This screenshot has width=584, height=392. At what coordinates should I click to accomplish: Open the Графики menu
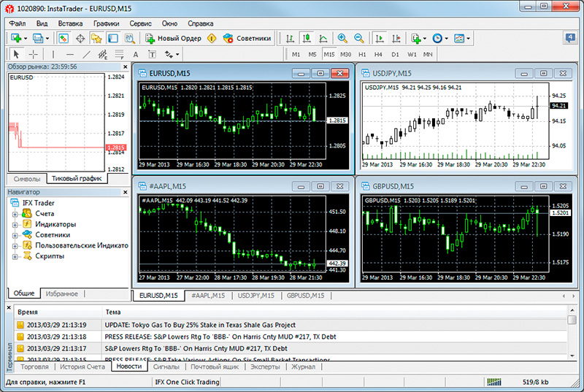coord(107,23)
